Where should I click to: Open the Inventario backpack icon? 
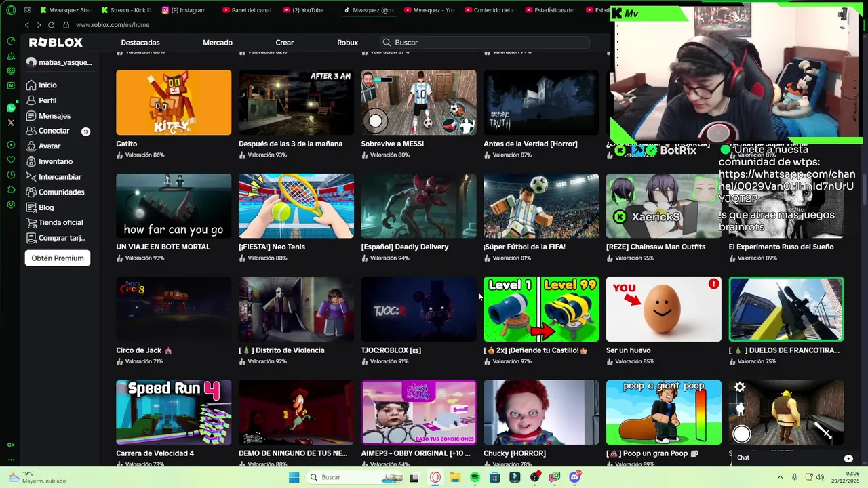tap(31, 161)
